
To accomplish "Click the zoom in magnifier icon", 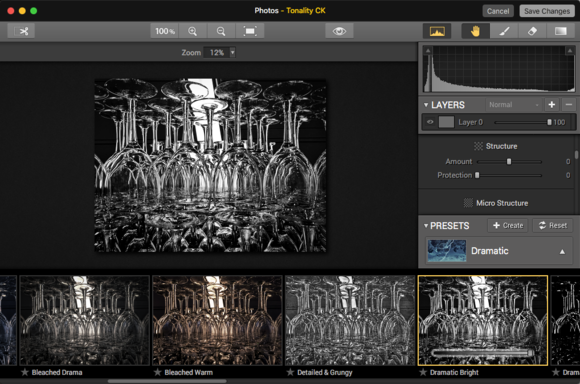I will click(x=192, y=31).
